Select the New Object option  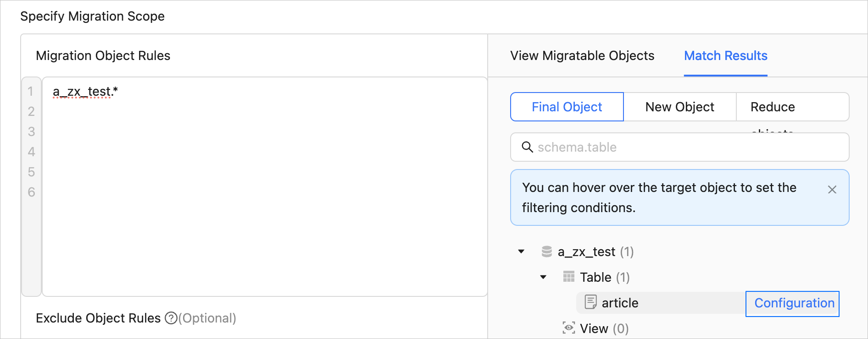[x=679, y=107]
